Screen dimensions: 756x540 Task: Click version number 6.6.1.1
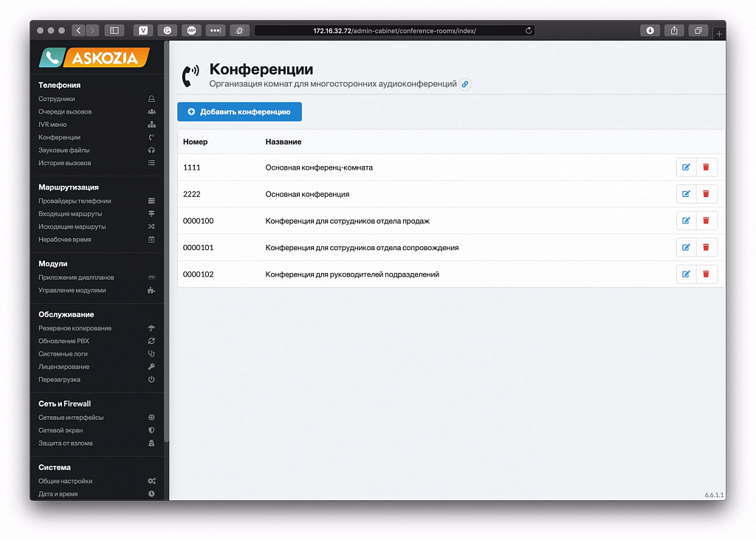(714, 495)
